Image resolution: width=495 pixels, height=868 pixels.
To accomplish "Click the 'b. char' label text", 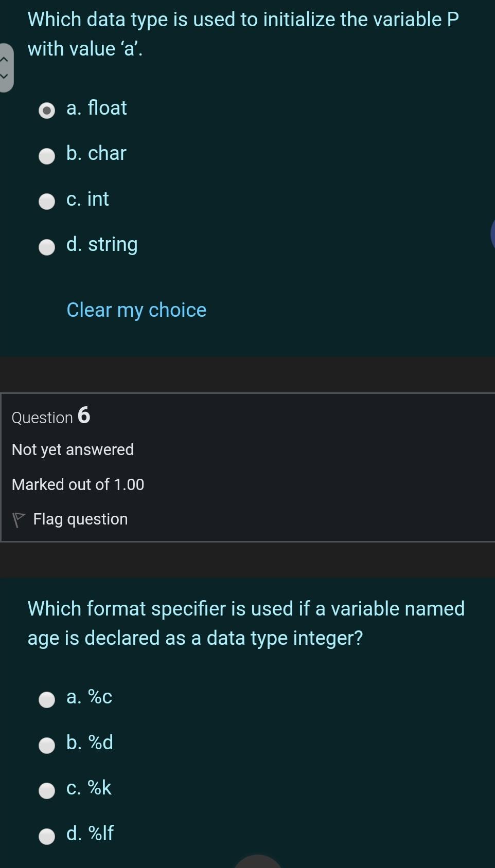I will [96, 153].
